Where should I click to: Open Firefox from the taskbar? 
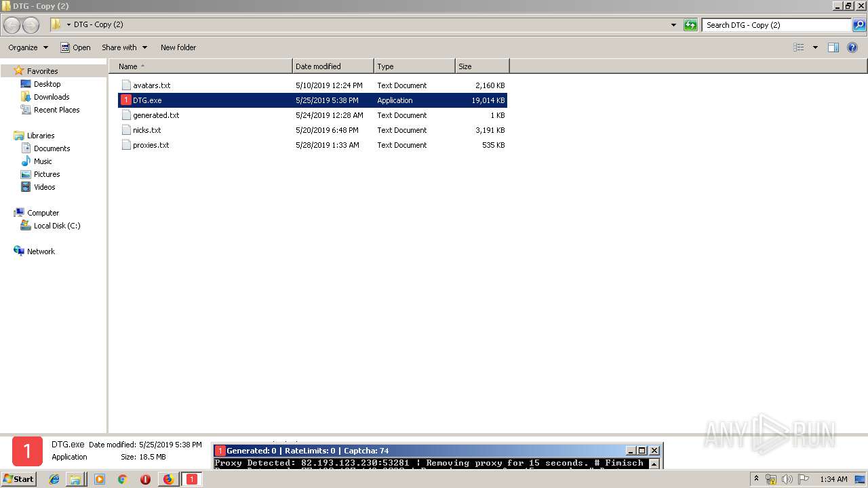pyautogui.click(x=168, y=479)
